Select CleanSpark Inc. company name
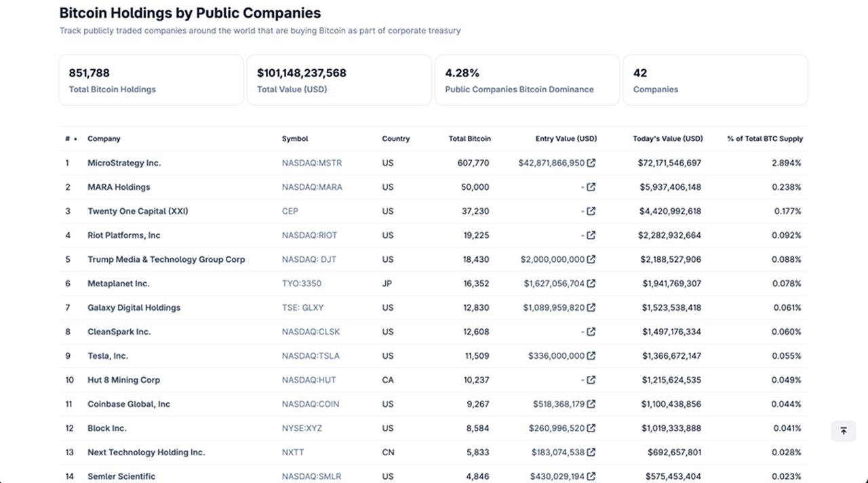This screenshot has width=868, height=483. (x=119, y=332)
